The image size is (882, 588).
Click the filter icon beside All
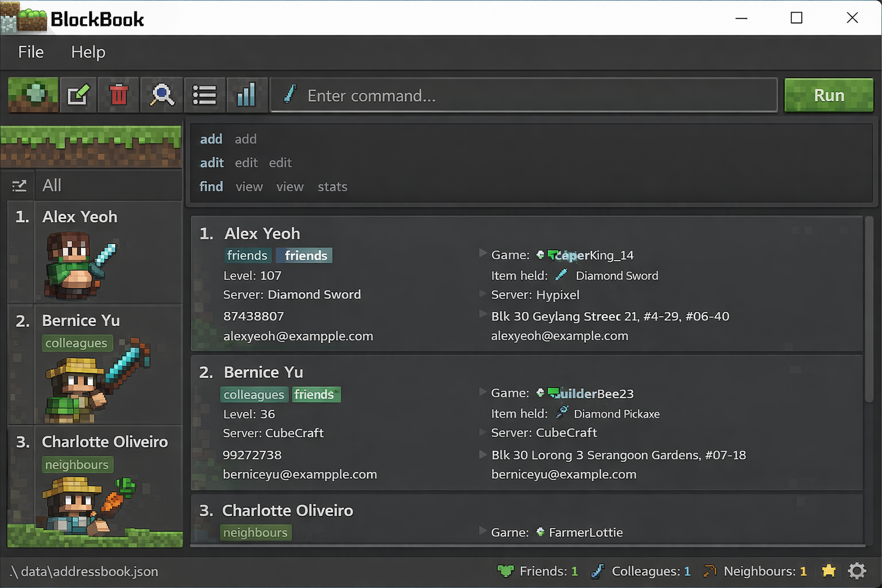point(20,185)
